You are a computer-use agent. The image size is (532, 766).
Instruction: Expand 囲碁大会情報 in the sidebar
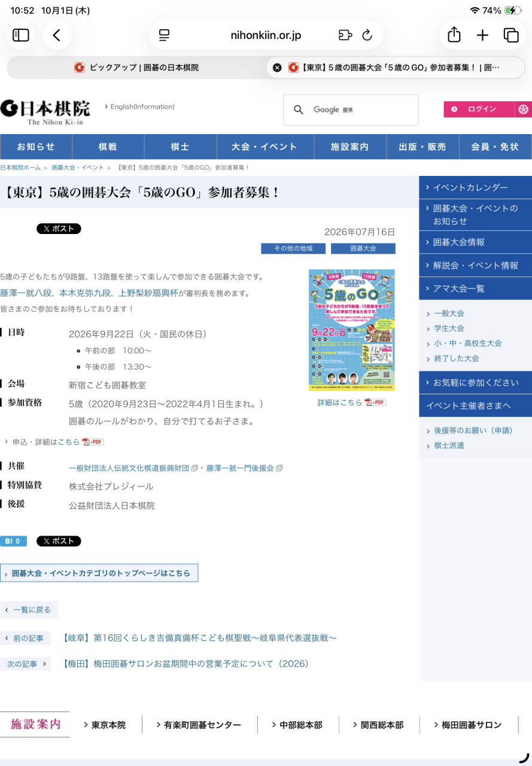tap(476, 242)
